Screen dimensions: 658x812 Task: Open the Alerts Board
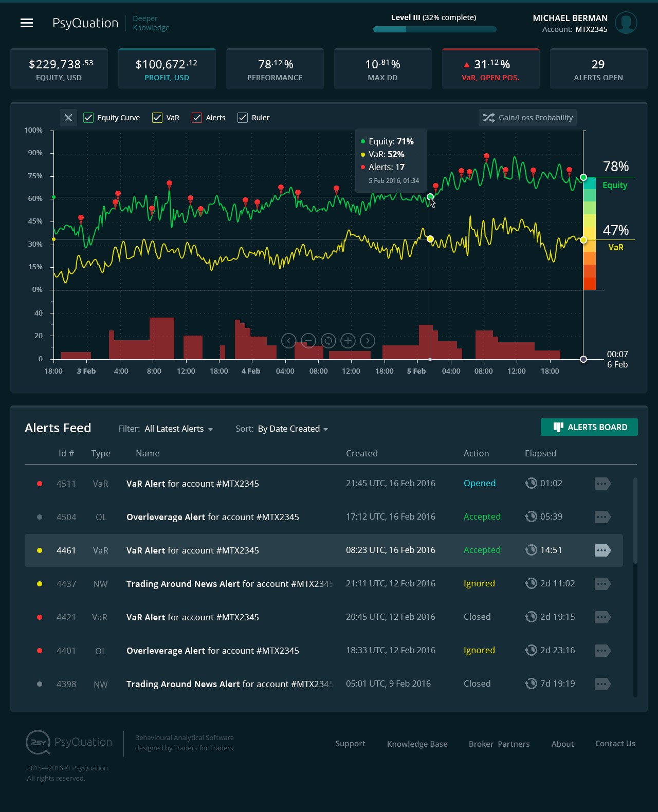point(589,427)
